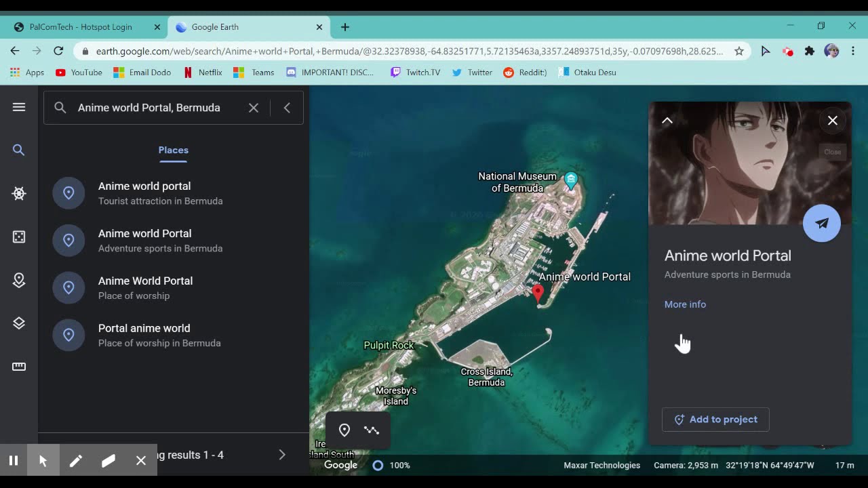Click Cross Island, Bermuda map label
This screenshot has height=488, width=868.
(x=486, y=377)
